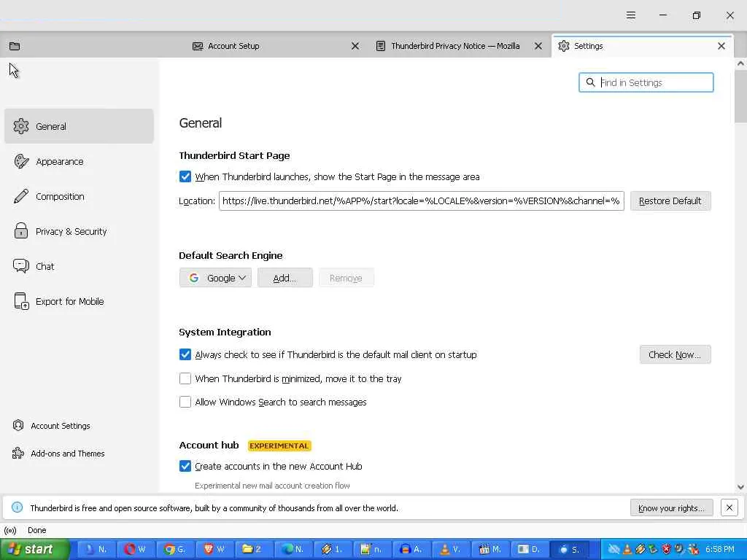Click in the Find in Settings field
Screen dimensions: 747x560
[x=646, y=82]
